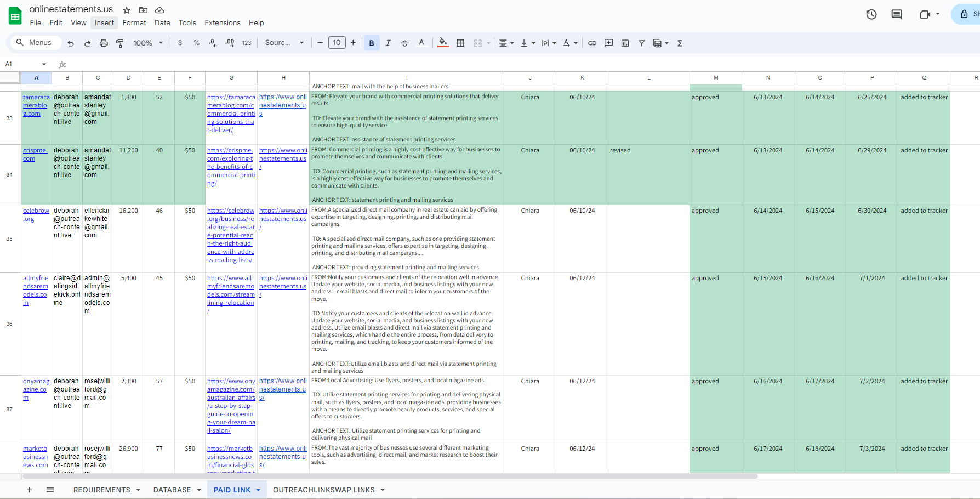Select column I header
This screenshot has height=499, width=980.
point(407,78)
